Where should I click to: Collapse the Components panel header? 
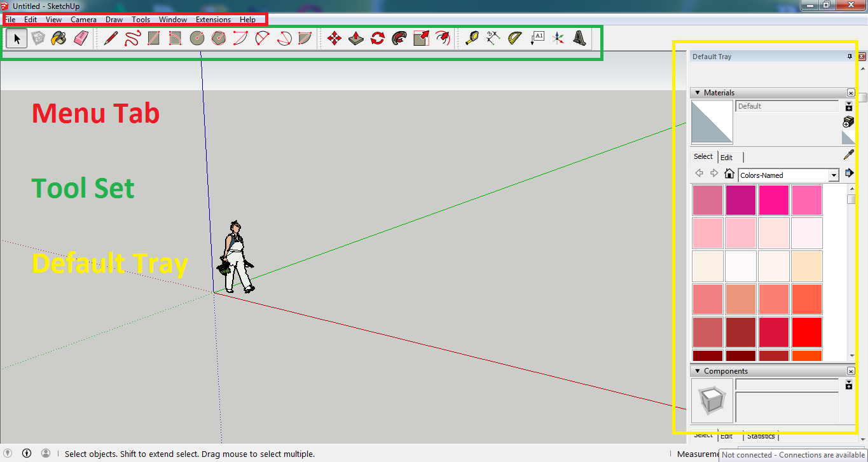coord(697,370)
